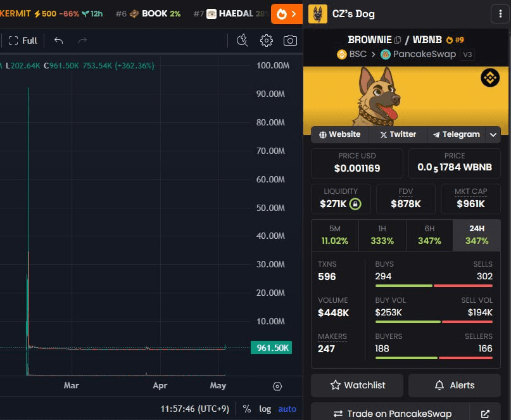511x420 pixels.
Task: Click the MKT CAP $961K box
Action: point(470,199)
